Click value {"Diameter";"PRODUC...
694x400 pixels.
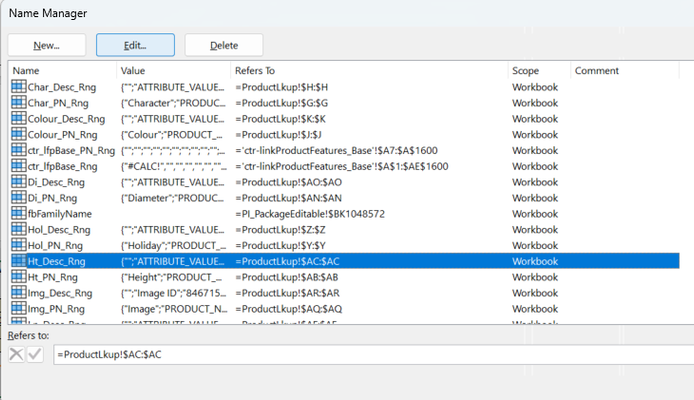pyautogui.click(x=174, y=198)
